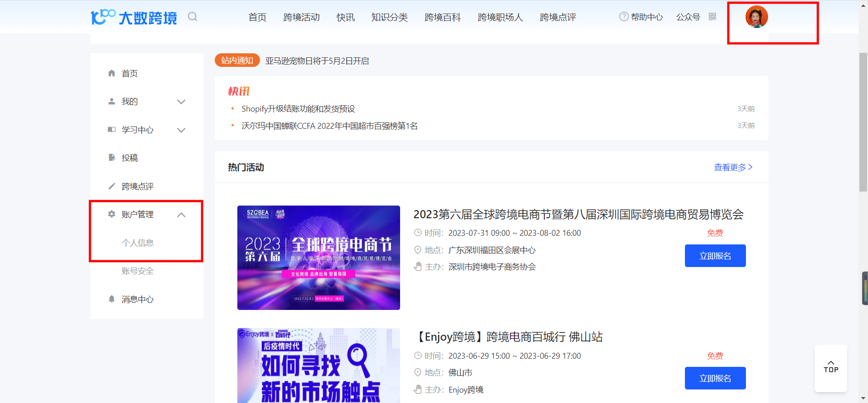Open 快讯 in top navigation
Viewport: 868px width, 403px height.
[x=345, y=17]
